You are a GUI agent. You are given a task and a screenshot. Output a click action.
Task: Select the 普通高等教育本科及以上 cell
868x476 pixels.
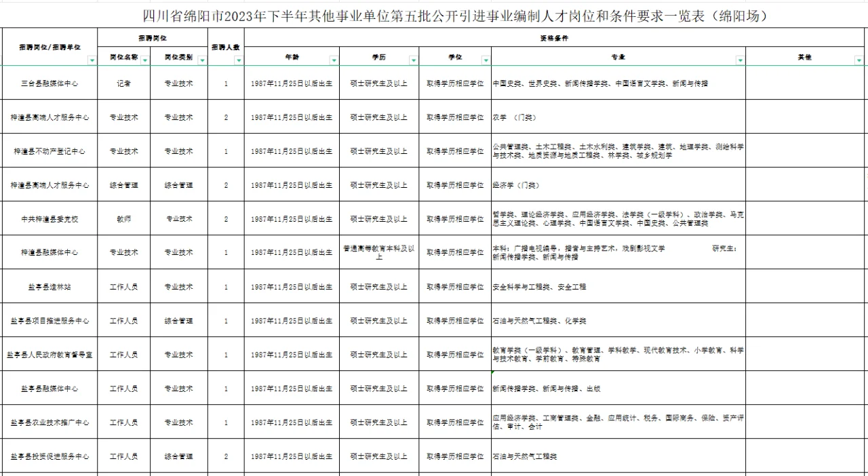point(379,252)
